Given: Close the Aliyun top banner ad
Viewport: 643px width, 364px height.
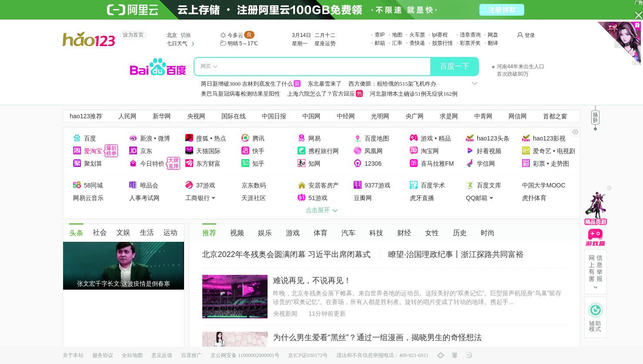Looking at the screenshot, I should point(638,15).
